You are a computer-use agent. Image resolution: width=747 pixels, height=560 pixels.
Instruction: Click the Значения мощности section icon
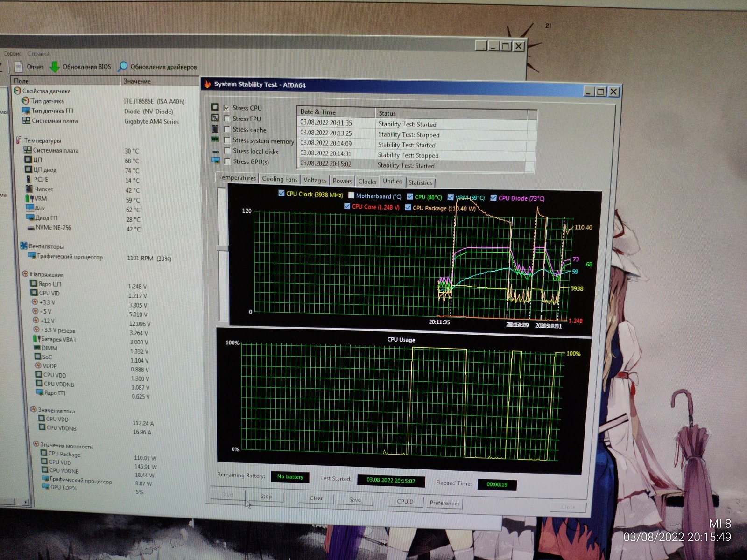point(36,444)
